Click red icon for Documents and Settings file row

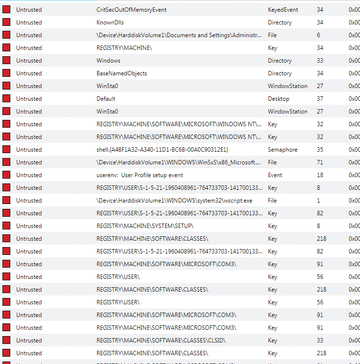tap(6, 35)
